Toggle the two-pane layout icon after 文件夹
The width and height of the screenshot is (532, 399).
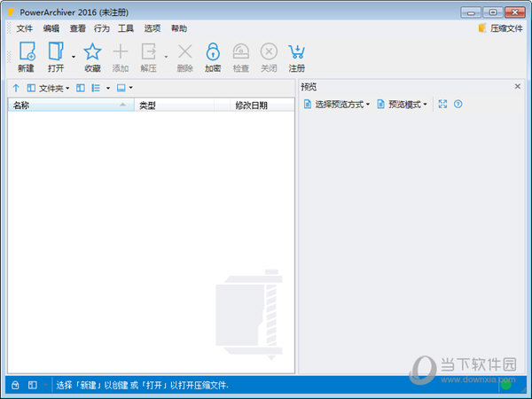81,88
